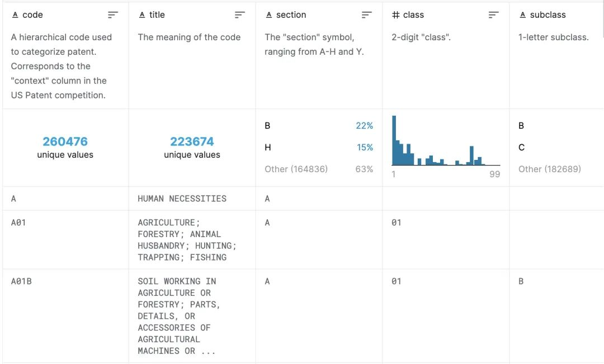Click Other (182689) in subclass summary
604x364 pixels.
coord(549,169)
